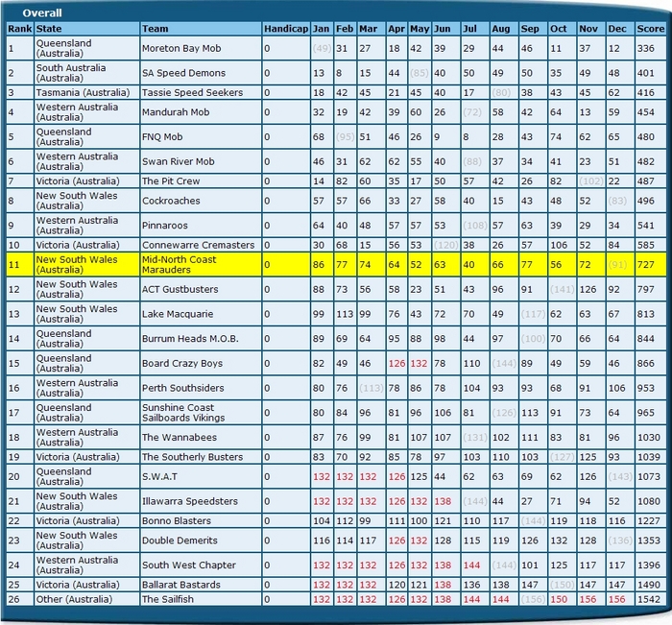Click the score 813 for Lake Macquarie
This screenshot has height=625, width=672.
click(646, 314)
